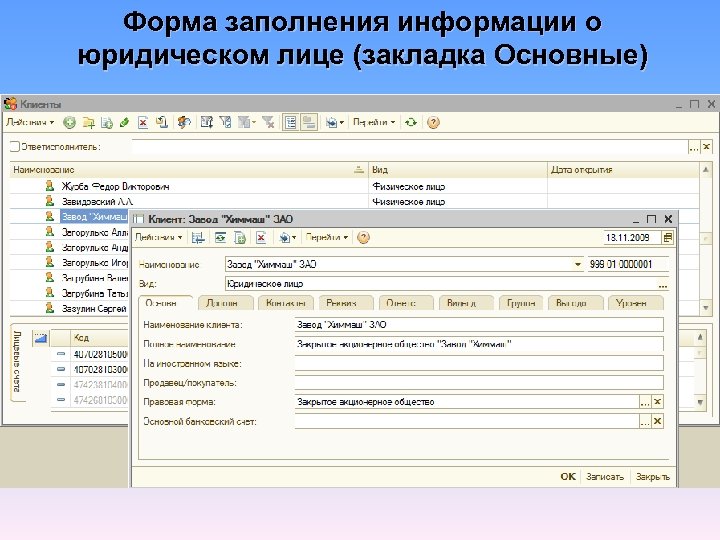The height and width of the screenshot is (540, 720).
Task: Click Вид column header
Action: [458, 170]
